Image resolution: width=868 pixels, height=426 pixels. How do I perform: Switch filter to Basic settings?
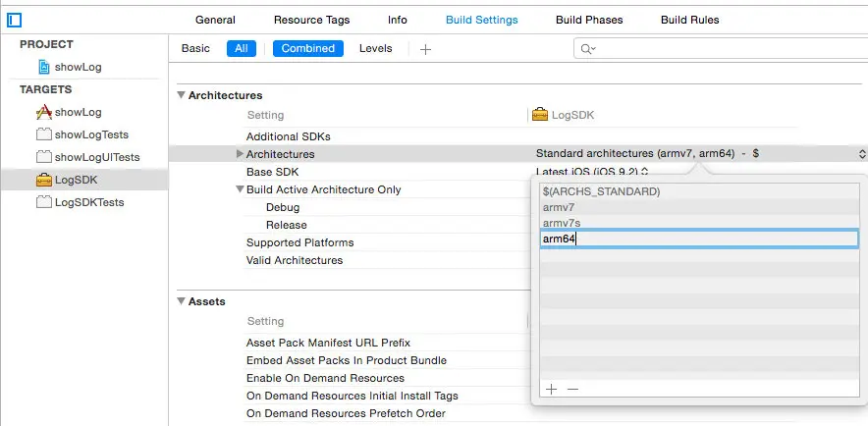(195, 49)
